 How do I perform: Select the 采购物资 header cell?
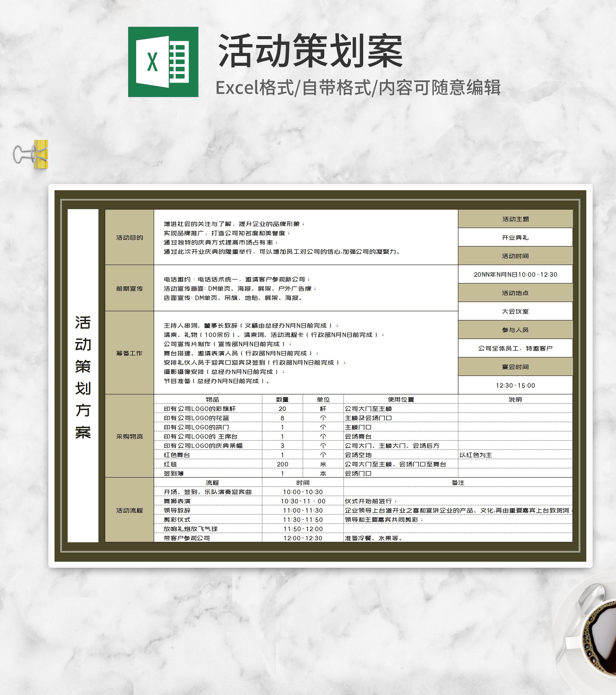(129, 436)
